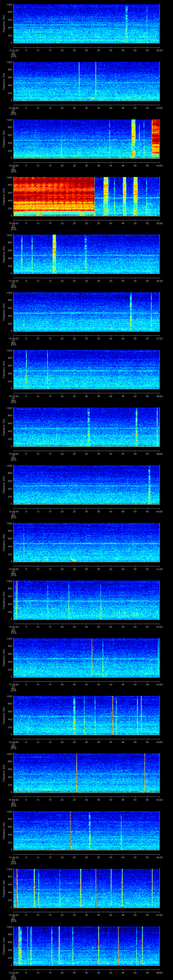Pick the spectrogram panel starting at 15:38:00
Screen dimensions: 173x980
86,427
